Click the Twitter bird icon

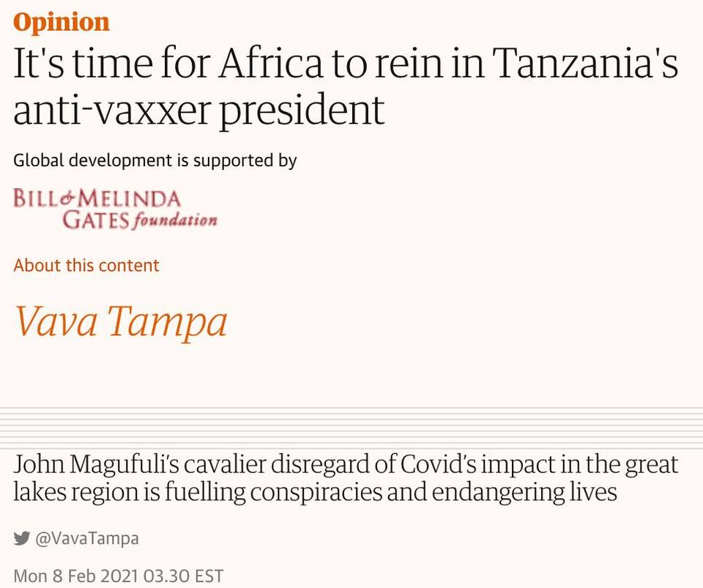pos(21,537)
